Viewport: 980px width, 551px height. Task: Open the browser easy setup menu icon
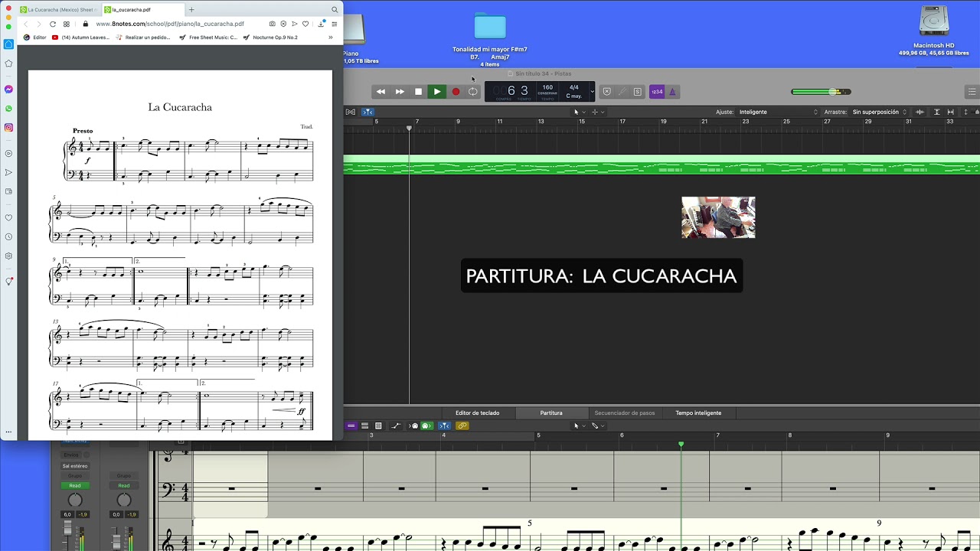click(335, 24)
